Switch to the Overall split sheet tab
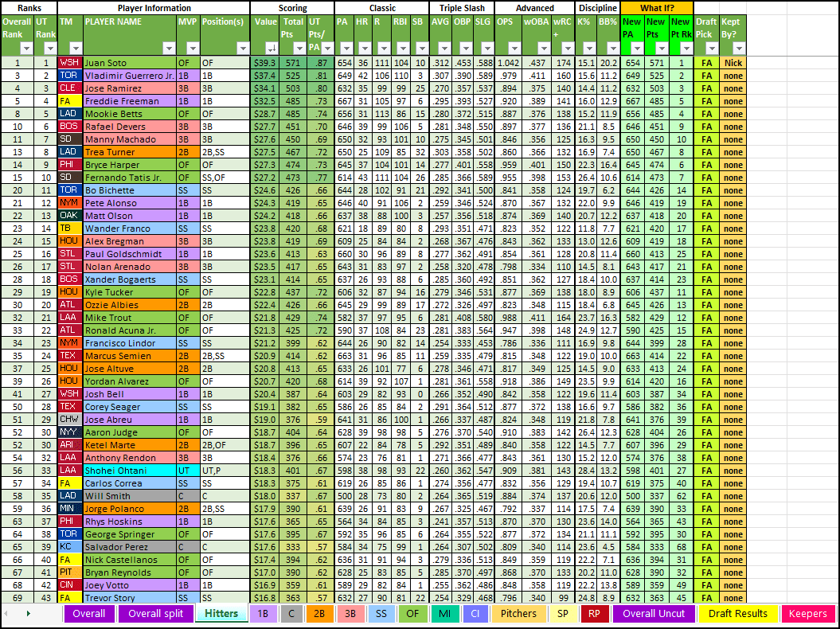Screen dimensions: 840x629 click(x=156, y=613)
